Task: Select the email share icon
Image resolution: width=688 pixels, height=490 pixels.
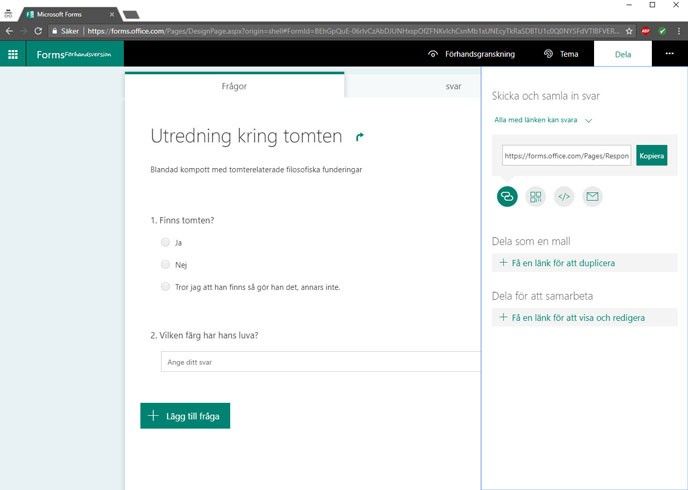Action: pos(593,196)
